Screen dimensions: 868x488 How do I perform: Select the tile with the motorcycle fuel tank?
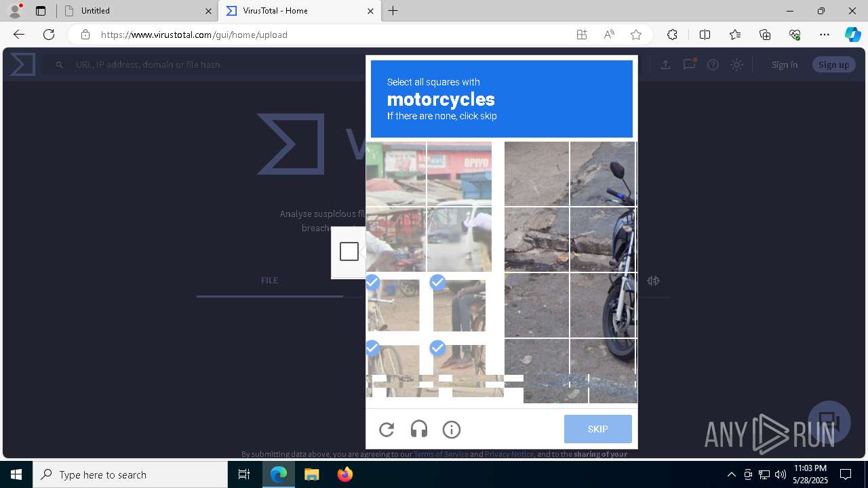[x=603, y=239]
